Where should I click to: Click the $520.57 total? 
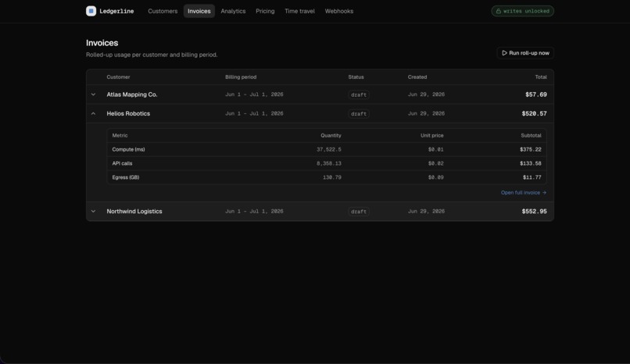[535, 113]
